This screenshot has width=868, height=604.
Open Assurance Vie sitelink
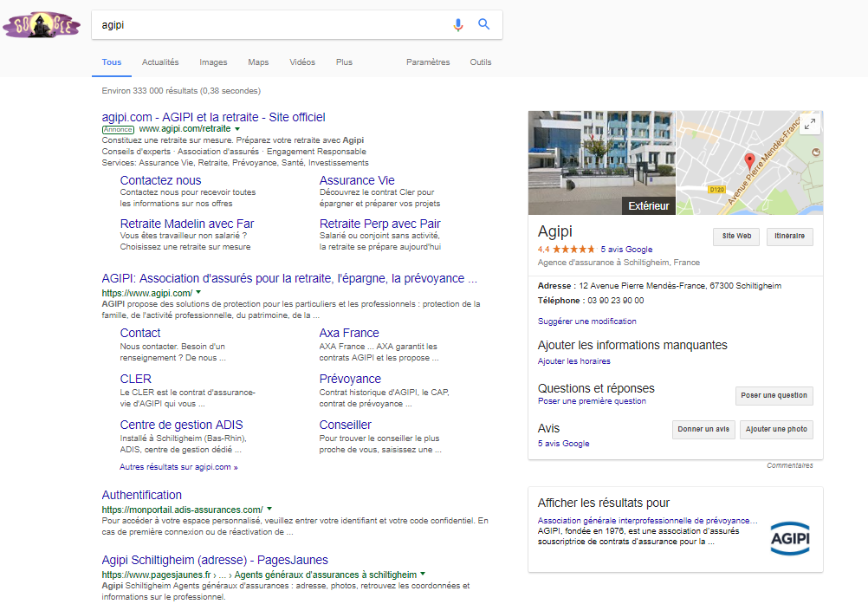coord(357,180)
